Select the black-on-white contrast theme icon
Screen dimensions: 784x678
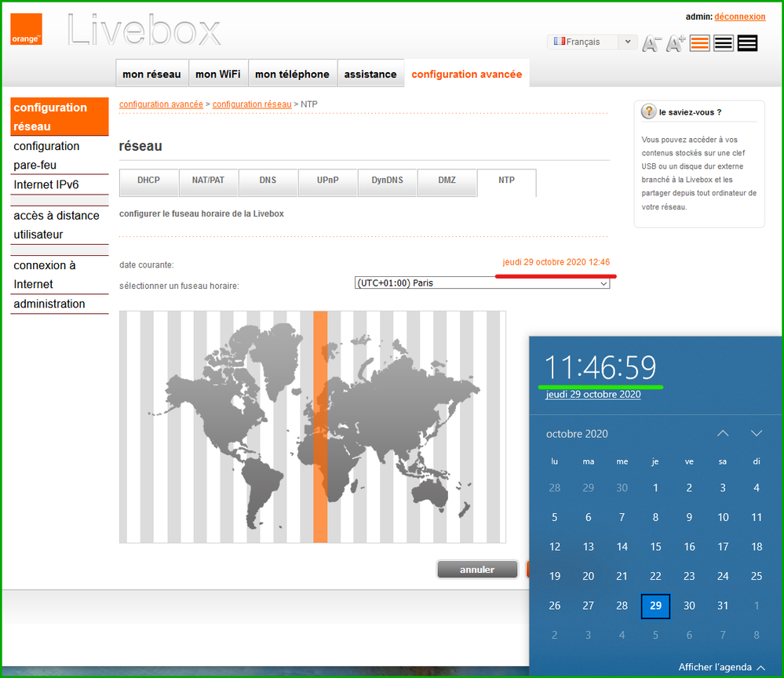pos(724,43)
